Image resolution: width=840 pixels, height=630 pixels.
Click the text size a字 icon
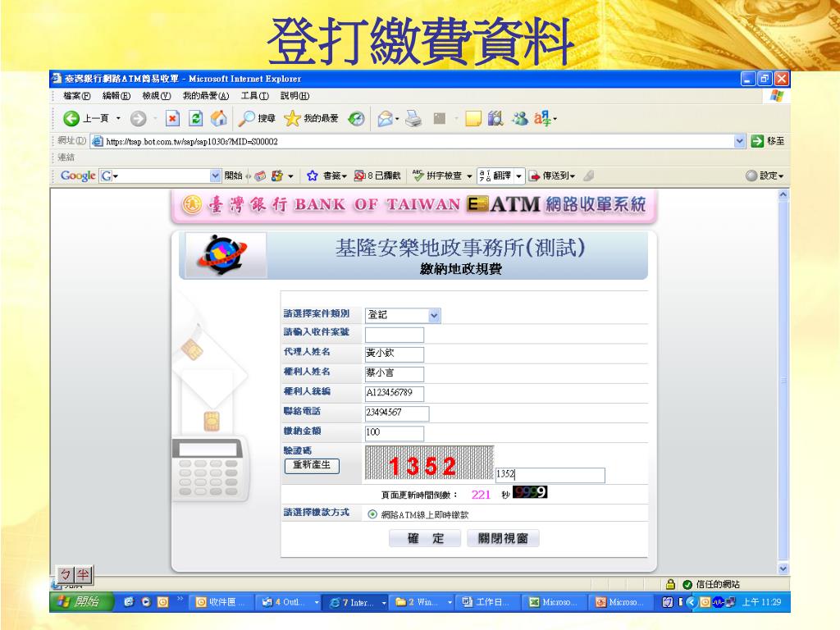(543, 118)
